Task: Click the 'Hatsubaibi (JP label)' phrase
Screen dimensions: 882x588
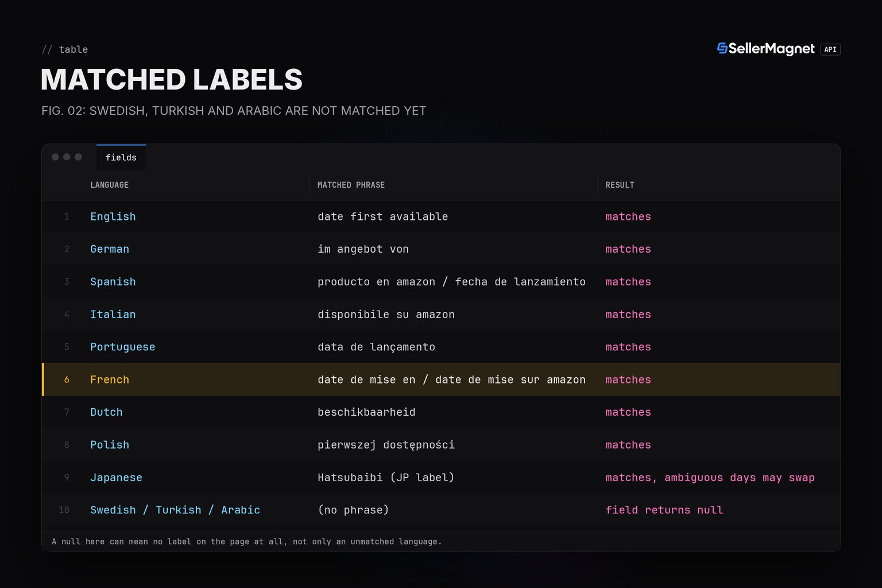Action: (386, 478)
